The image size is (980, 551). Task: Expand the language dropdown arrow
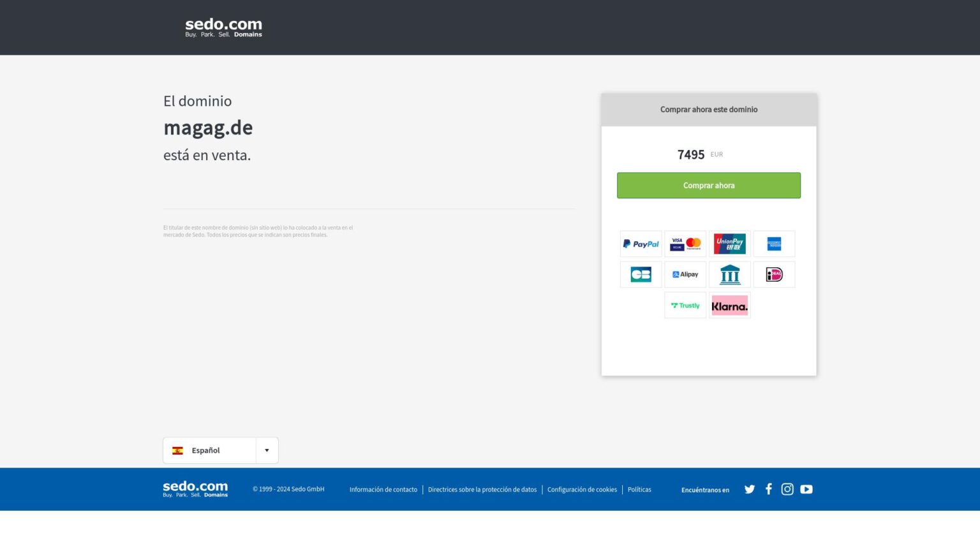pyautogui.click(x=267, y=450)
